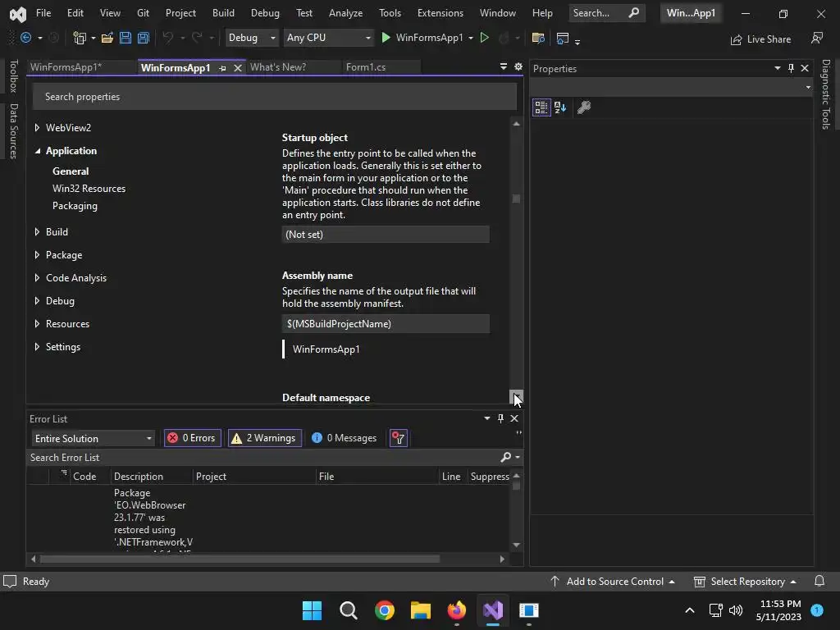Toggle the 0 Errors filter
Screen dimensions: 840x630
pyautogui.click(x=192, y=438)
